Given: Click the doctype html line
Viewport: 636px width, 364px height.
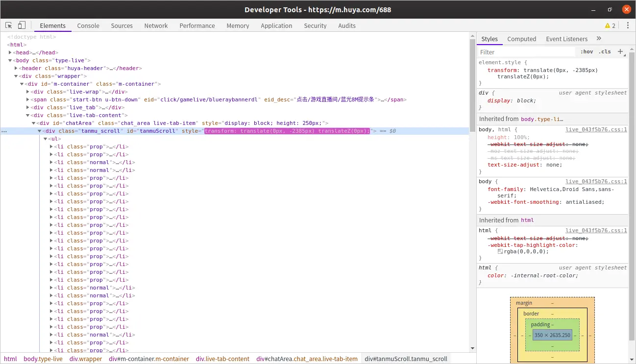Looking at the screenshot, I should click(31, 37).
